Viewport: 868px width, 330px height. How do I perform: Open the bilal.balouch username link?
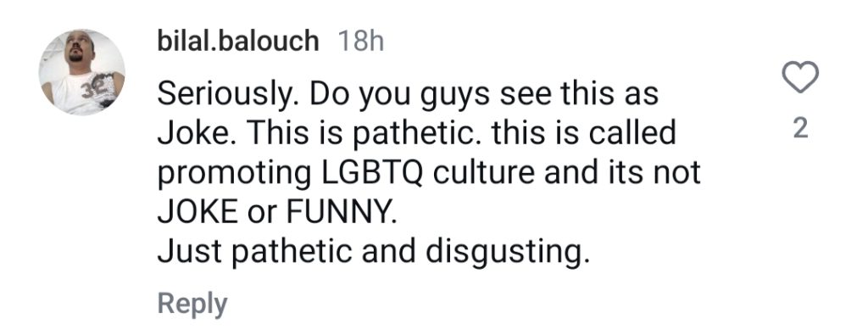coord(238,42)
